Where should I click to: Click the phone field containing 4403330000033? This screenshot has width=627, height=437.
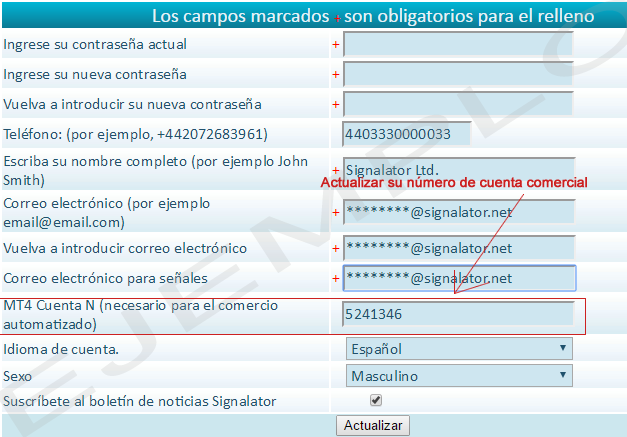click(407, 134)
